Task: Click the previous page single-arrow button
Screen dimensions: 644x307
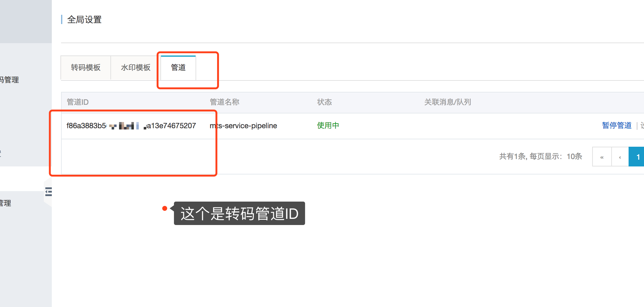Action: [620, 157]
